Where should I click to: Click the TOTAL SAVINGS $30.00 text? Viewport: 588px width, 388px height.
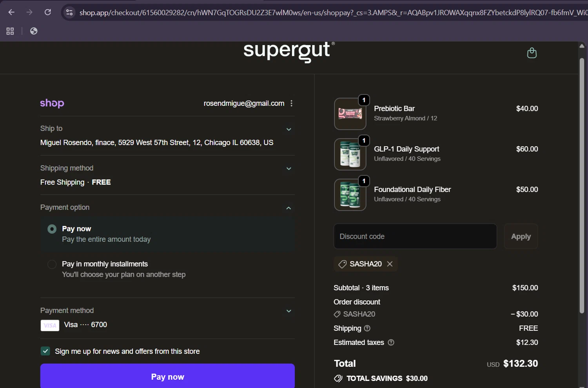387,378
